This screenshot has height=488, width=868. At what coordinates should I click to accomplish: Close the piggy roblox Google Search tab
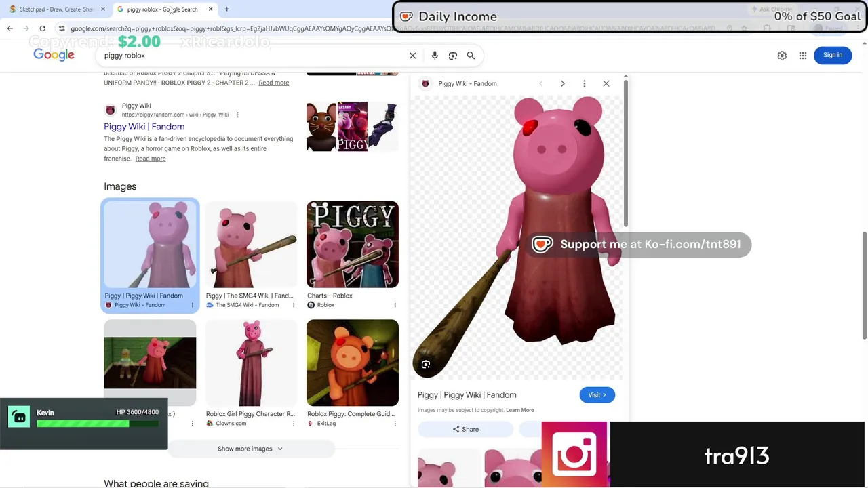click(210, 9)
